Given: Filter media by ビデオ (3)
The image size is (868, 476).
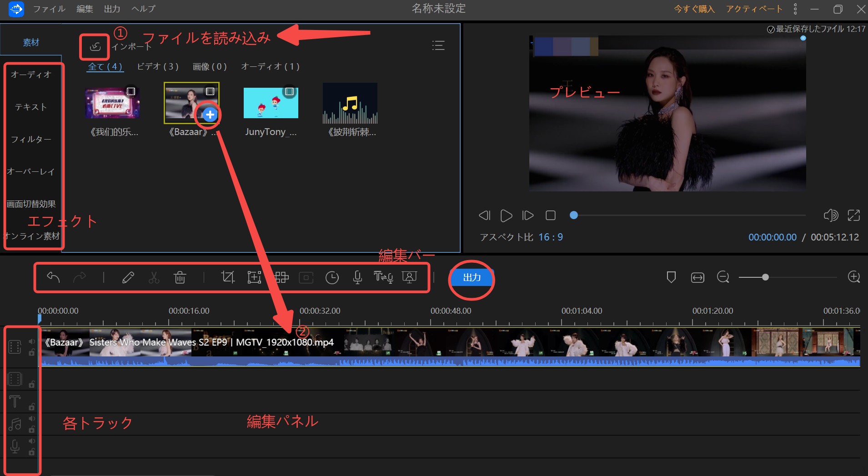Looking at the screenshot, I should click(158, 66).
